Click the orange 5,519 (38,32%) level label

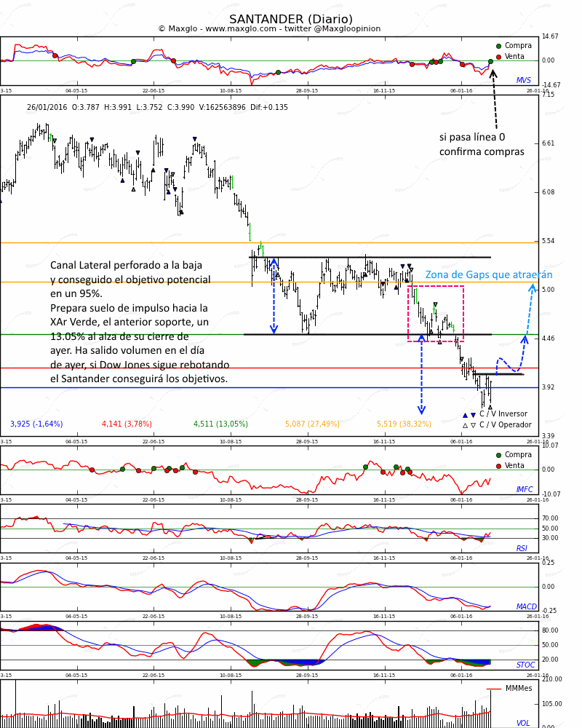[404, 424]
